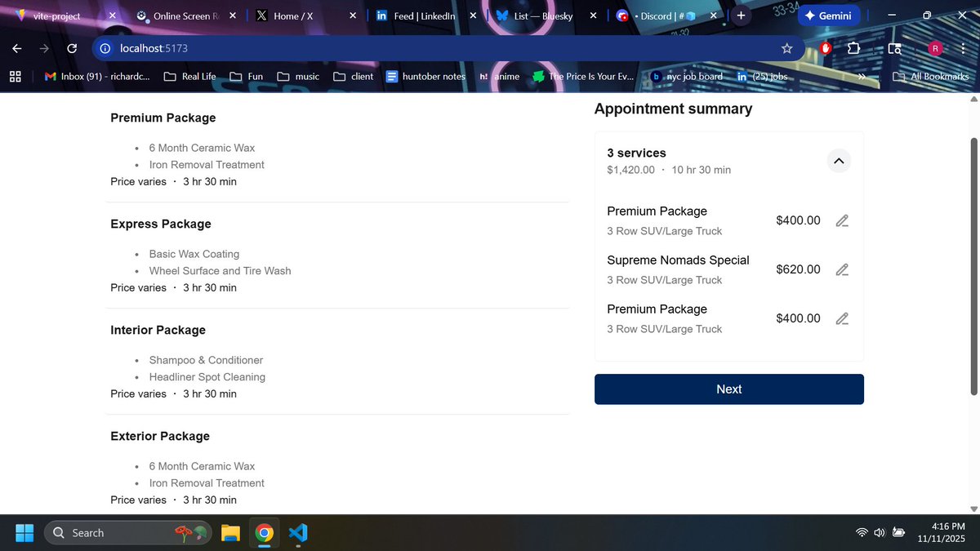
Task: Open the music bookmark folder
Action: (x=298, y=76)
